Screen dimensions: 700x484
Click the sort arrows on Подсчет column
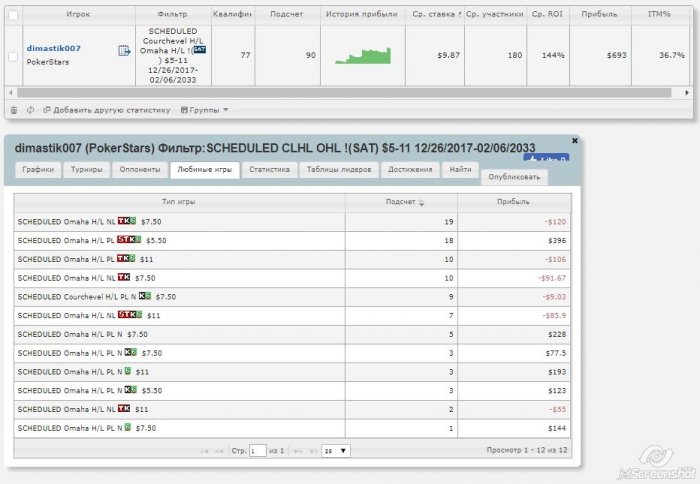tap(421, 202)
